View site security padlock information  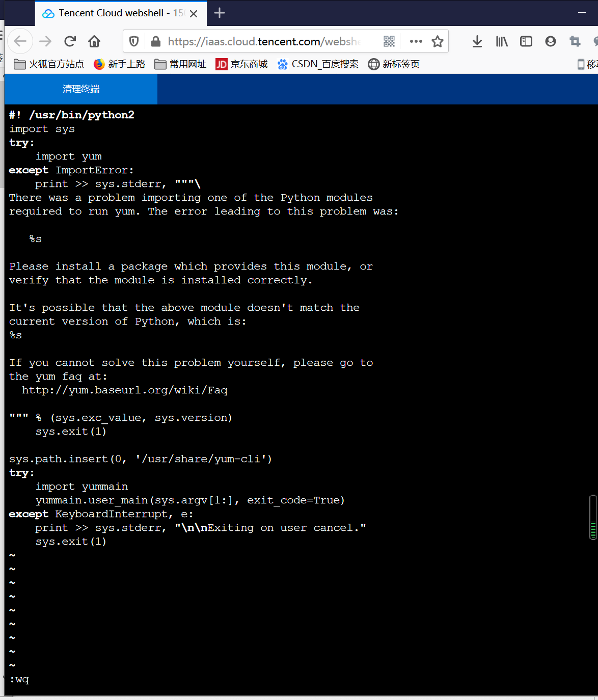click(x=156, y=41)
